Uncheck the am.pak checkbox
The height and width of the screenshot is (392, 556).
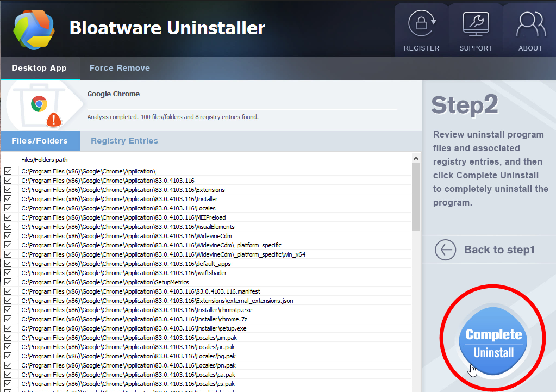pyautogui.click(x=8, y=338)
